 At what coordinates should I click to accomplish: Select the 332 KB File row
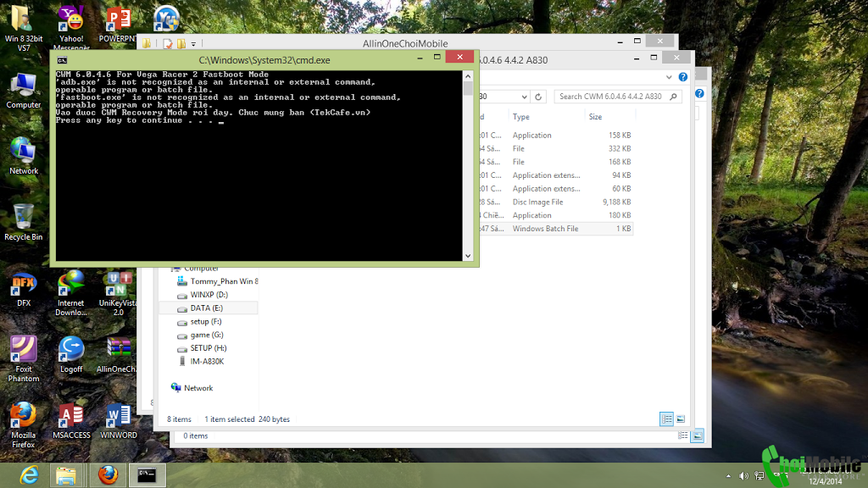coord(556,148)
